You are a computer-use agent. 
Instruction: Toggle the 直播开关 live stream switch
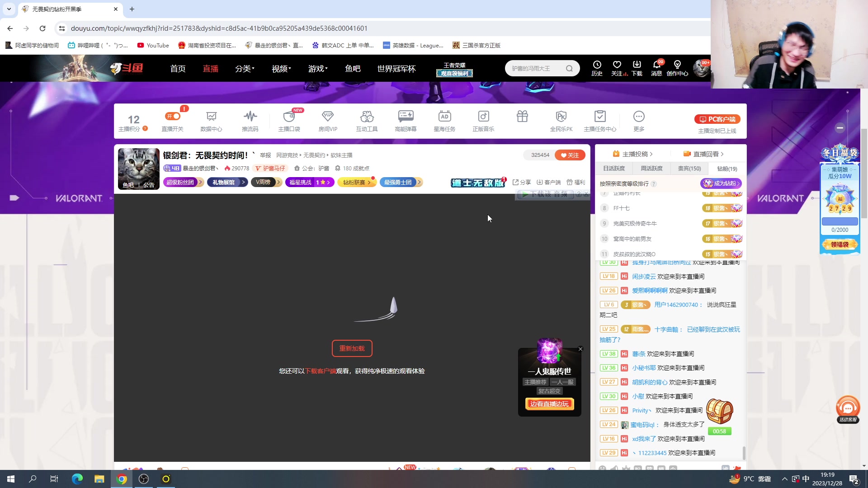pyautogui.click(x=173, y=116)
